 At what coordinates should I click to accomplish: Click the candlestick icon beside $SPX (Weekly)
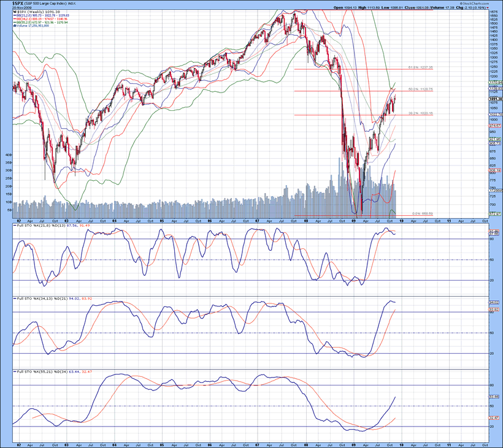[x=15, y=12]
